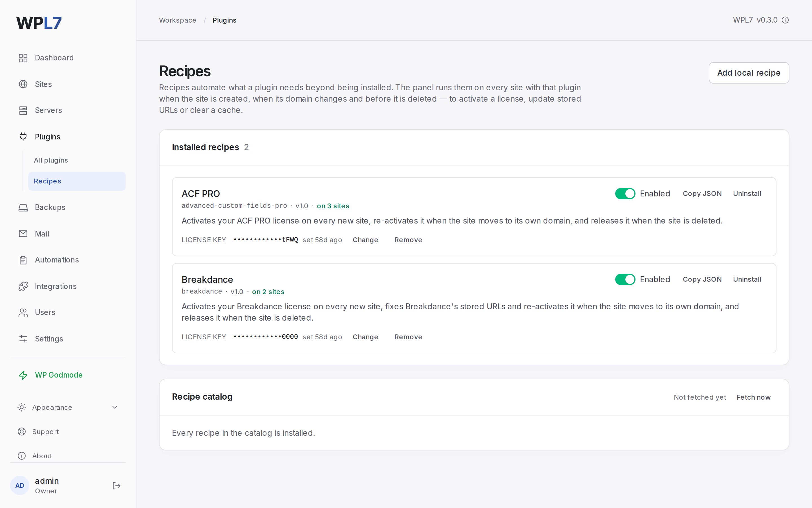Screen dimensions: 812x508
Task: Click the 'advanced-custom-fields-pro' slug
Action: pos(234,206)
